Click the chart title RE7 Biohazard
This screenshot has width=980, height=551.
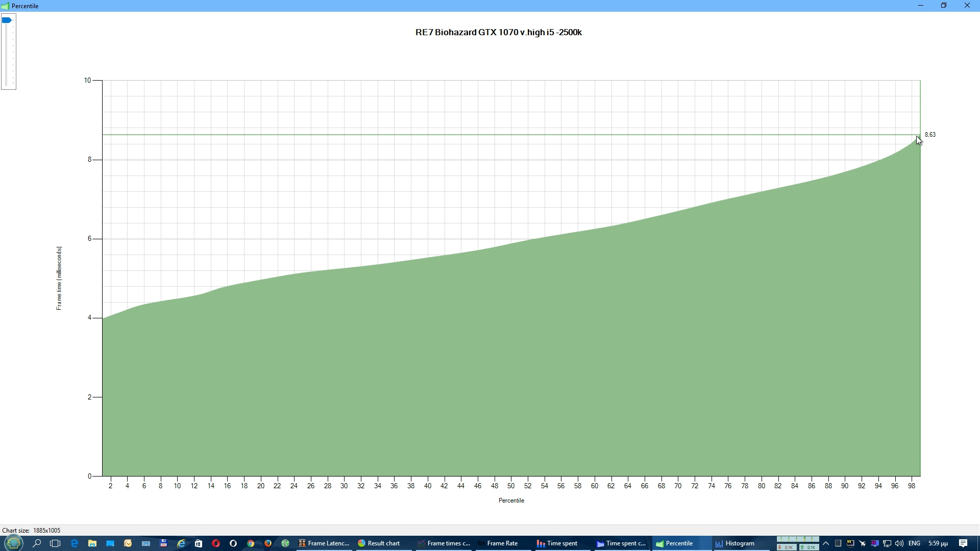(499, 32)
